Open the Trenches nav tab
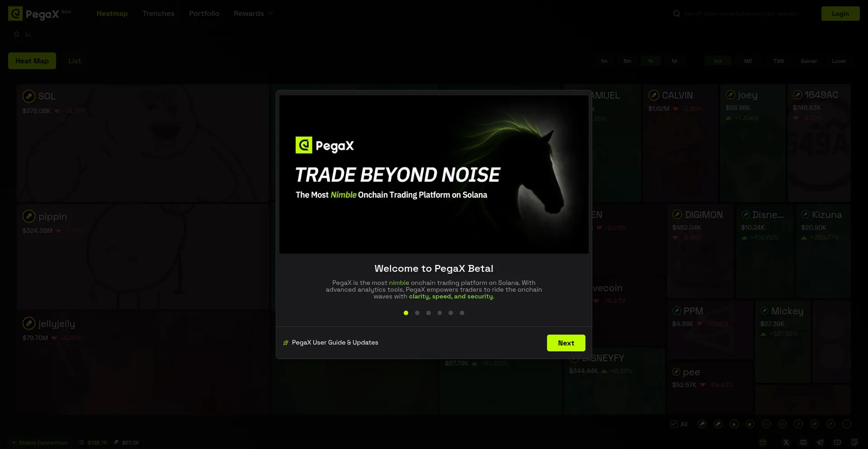 click(158, 14)
